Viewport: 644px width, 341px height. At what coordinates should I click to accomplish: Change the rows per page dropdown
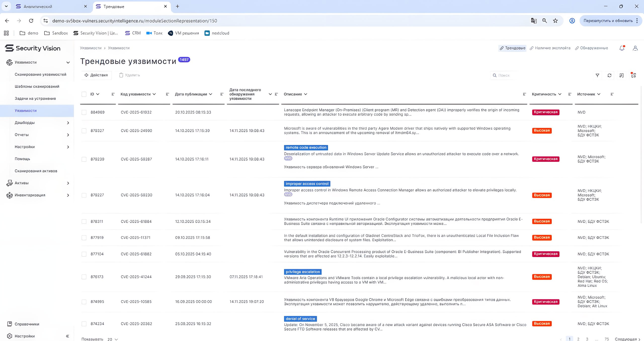coord(112,339)
